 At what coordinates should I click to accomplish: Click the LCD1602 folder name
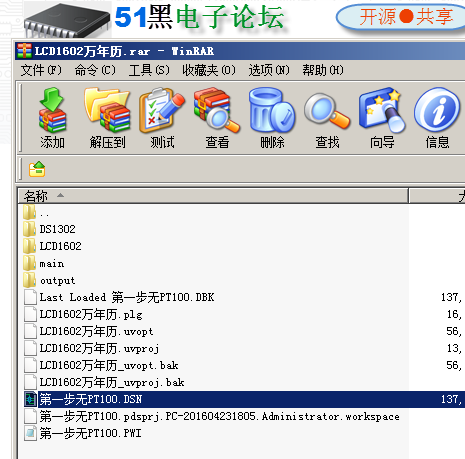point(60,246)
